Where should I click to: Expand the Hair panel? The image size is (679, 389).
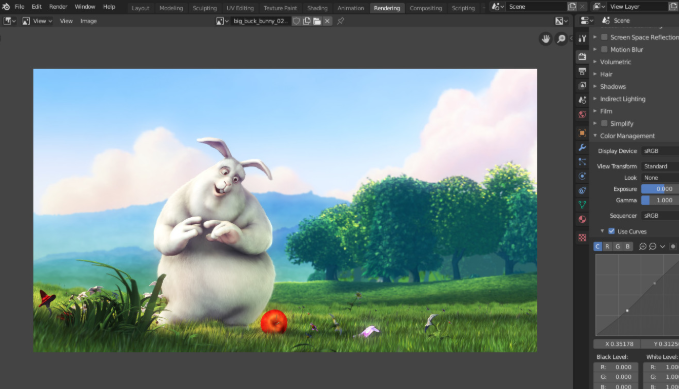606,74
